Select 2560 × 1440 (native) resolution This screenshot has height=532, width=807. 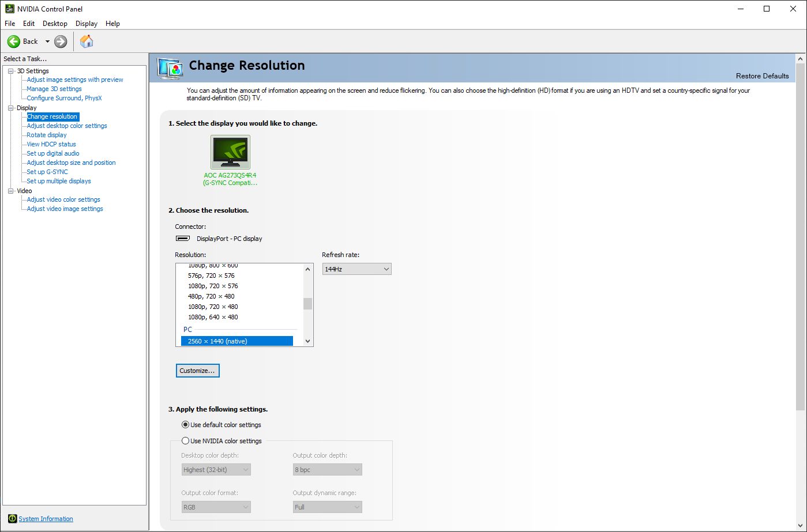pyautogui.click(x=237, y=341)
